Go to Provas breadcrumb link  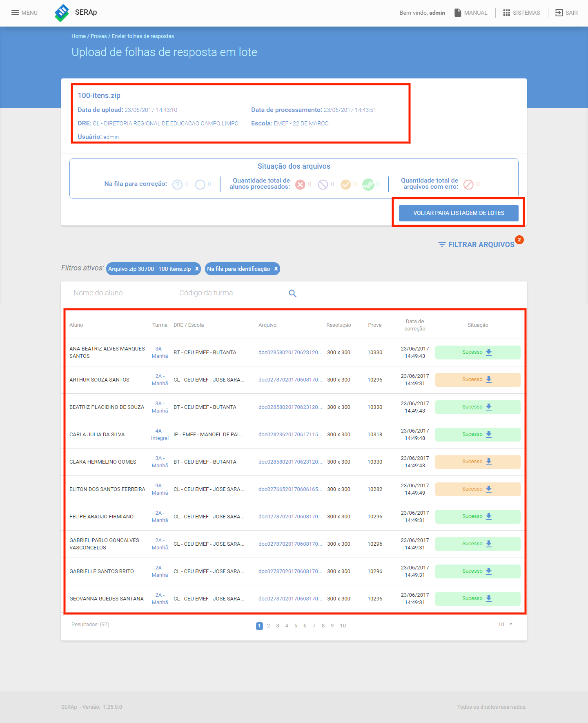98,36
